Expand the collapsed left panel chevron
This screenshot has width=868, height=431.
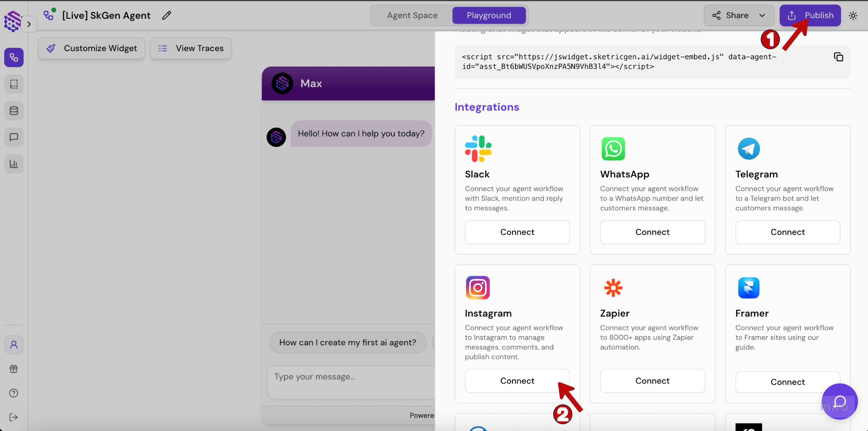pyautogui.click(x=29, y=24)
